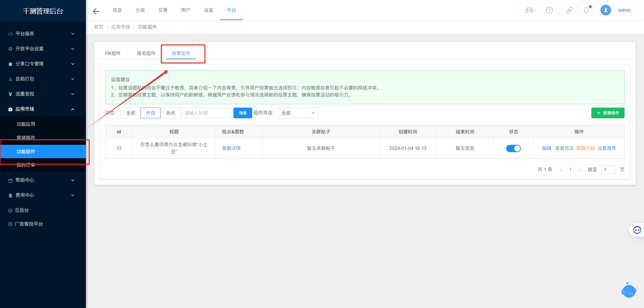644x308 pixels.
Task: Expand 流量变现 sidebar menu
Action: click(x=43, y=94)
